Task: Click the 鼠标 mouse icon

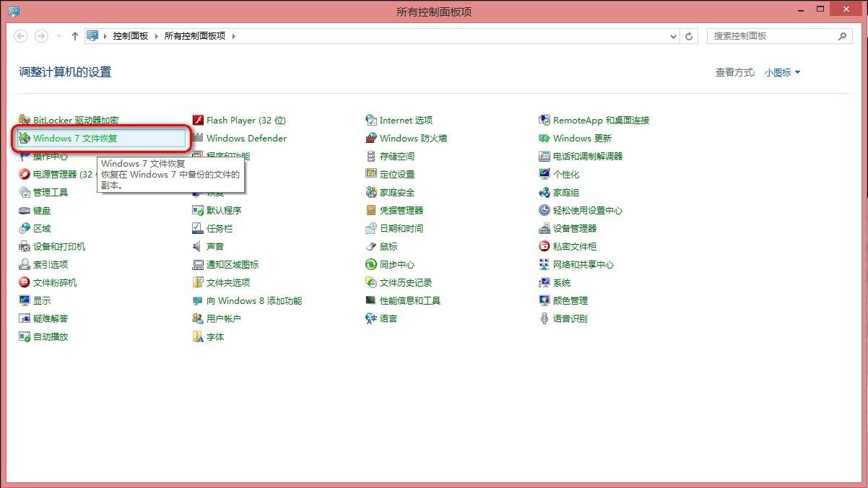Action: point(371,247)
